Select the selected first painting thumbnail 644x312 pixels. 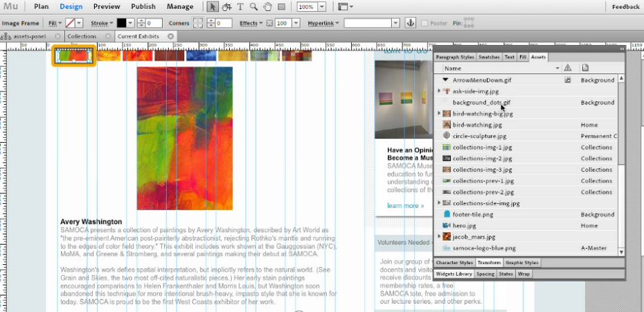pyautogui.click(x=74, y=55)
